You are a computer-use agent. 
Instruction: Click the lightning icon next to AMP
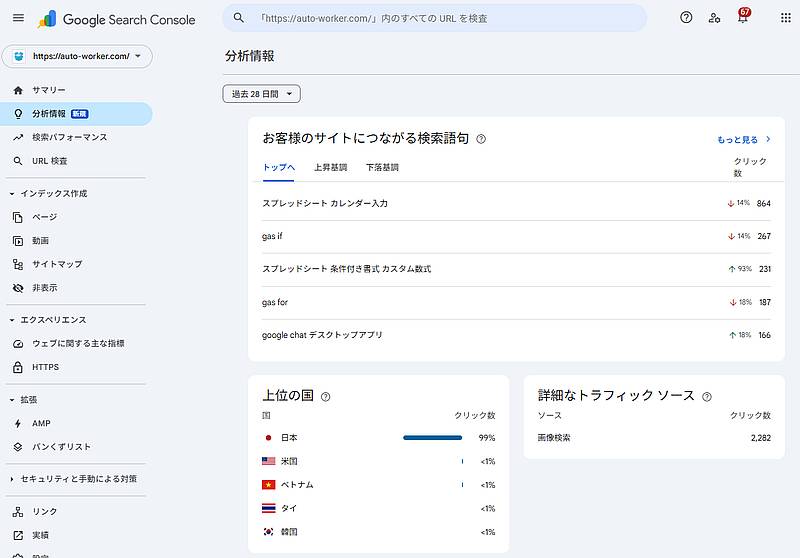(x=18, y=423)
